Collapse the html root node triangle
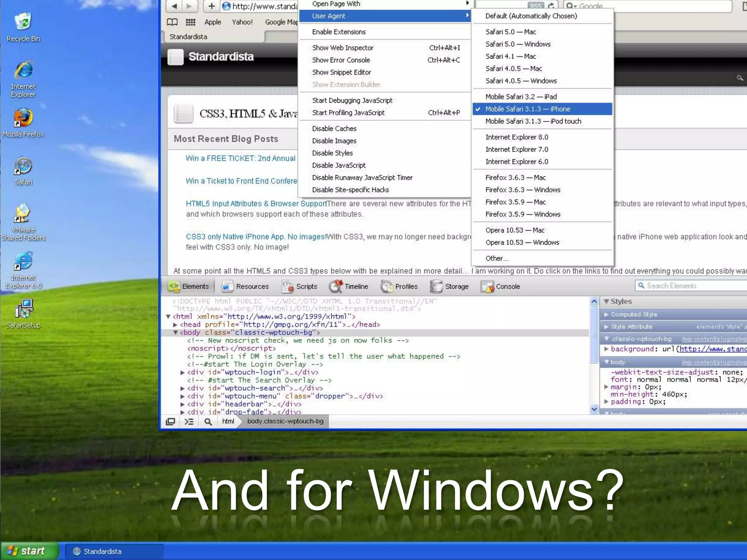Viewport: 747px width, 560px height. click(x=168, y=316)
